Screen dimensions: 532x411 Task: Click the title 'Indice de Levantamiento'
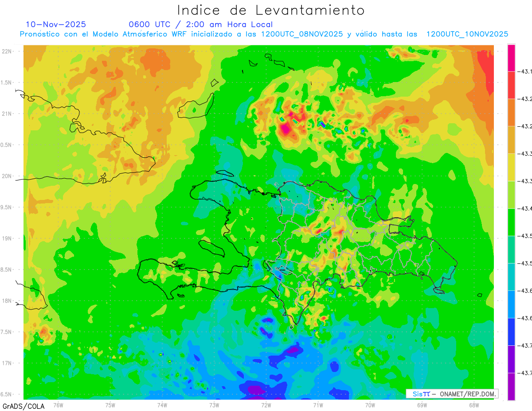coord(271,10)
